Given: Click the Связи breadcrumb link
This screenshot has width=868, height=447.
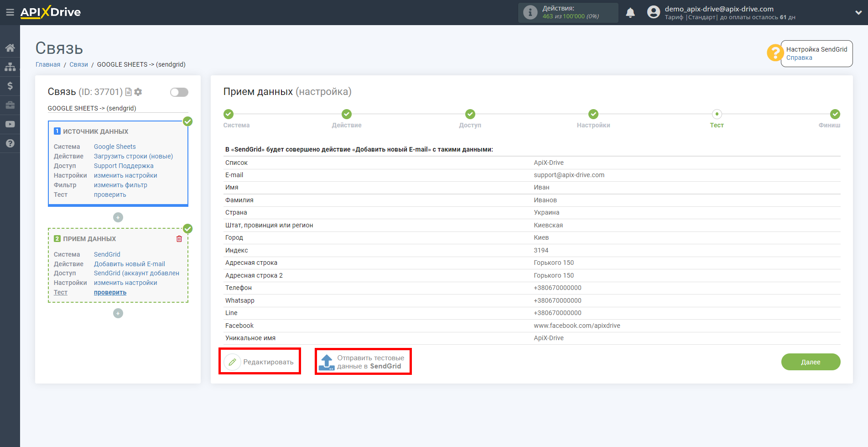Looking at the screenshot, I should tap(78, 64).
